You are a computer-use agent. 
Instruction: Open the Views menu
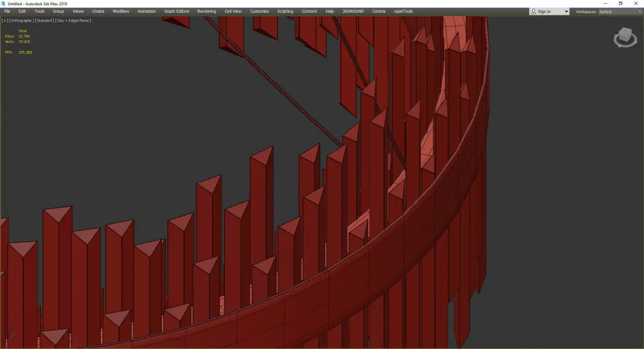pyautogui.click(x=78, y=11)
